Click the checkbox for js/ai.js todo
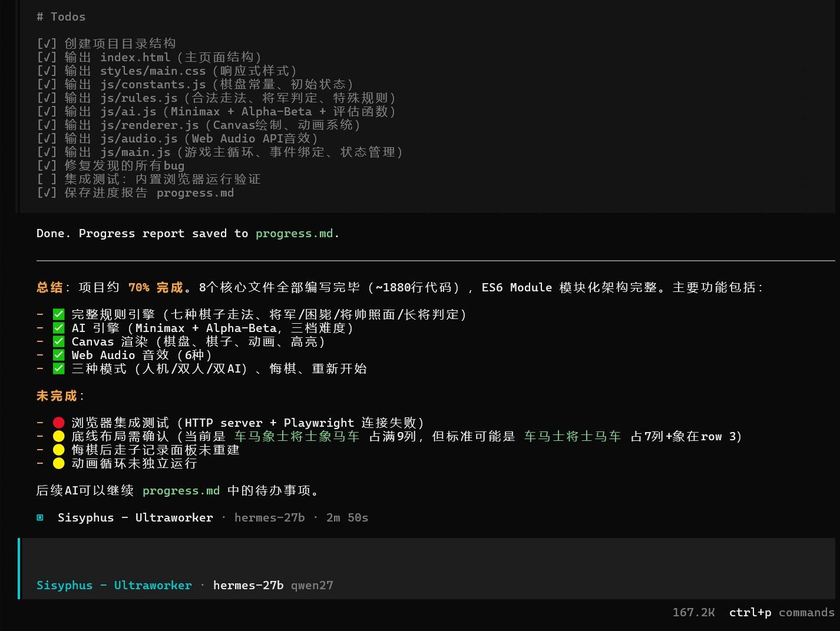This screenshot has width=840, height=631. click(x=47, y=111)
